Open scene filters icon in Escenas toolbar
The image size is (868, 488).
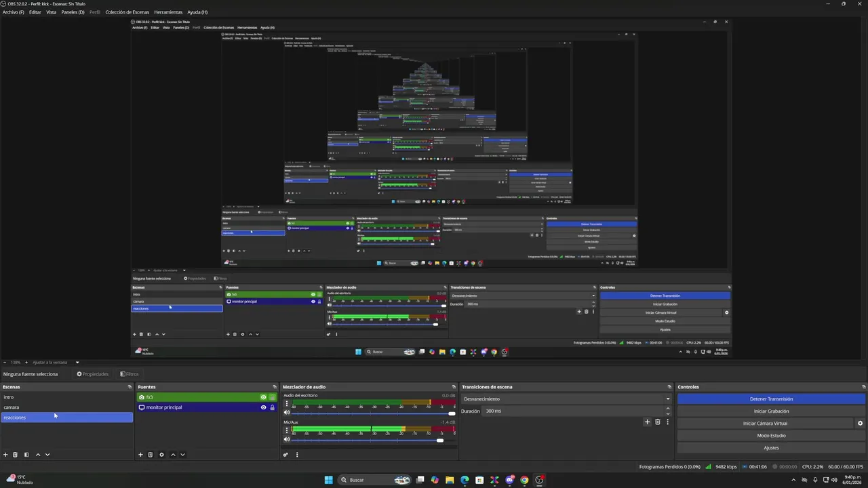coord(26,455)
